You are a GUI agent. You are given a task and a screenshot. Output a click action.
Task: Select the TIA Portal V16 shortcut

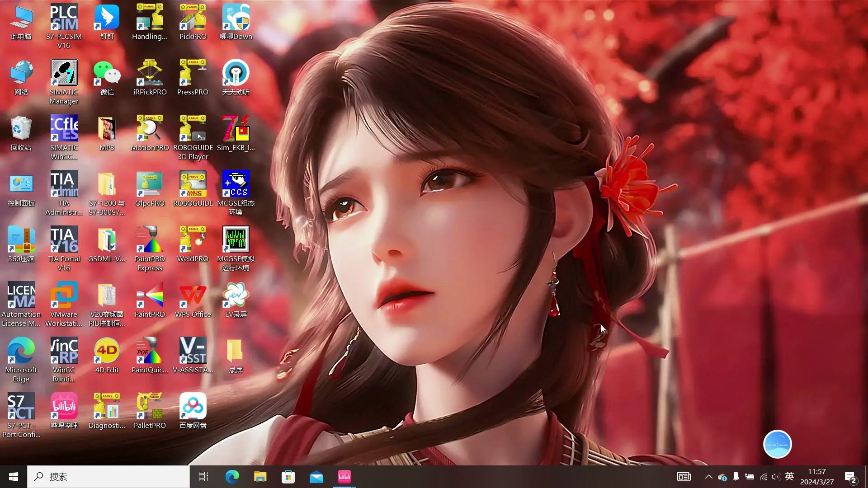coord(64,240)
